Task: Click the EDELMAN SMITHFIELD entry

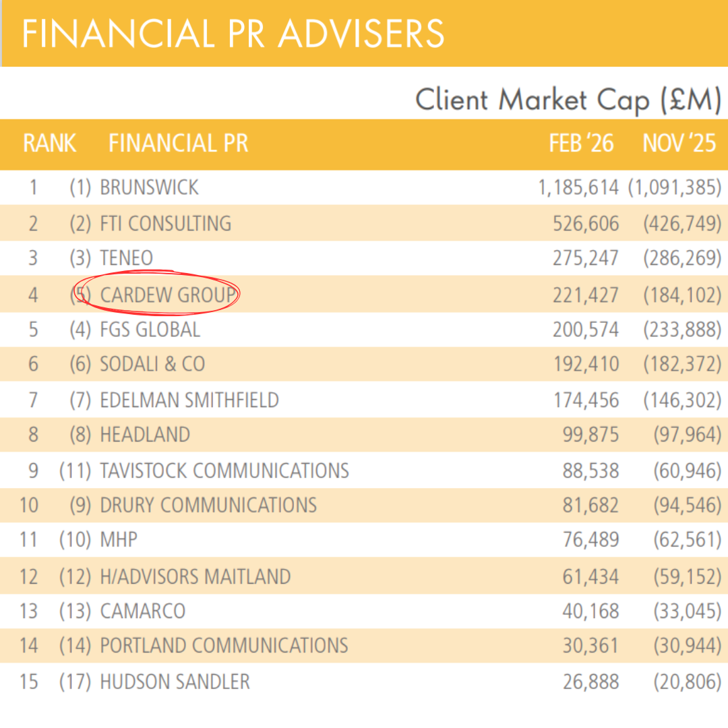Action: [x=189, y=400]
